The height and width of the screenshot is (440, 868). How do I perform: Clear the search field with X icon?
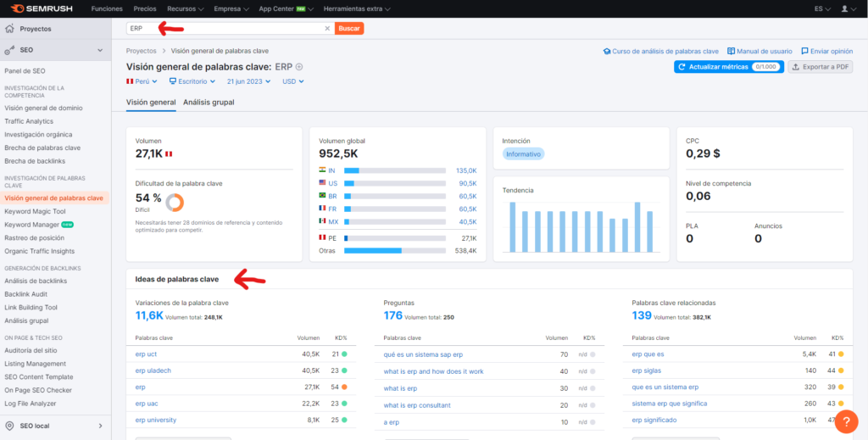tap(327, 28)
